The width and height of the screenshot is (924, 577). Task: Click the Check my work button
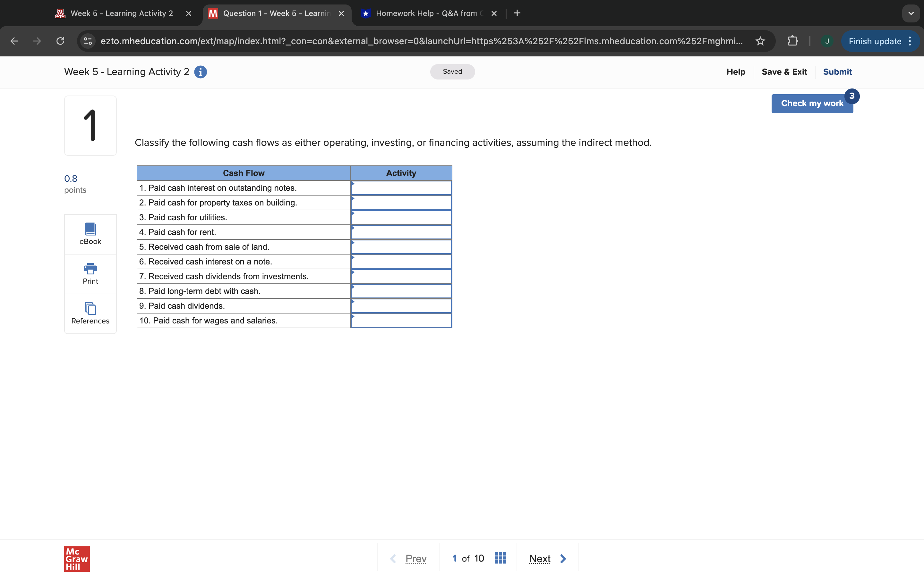(812, 104)
